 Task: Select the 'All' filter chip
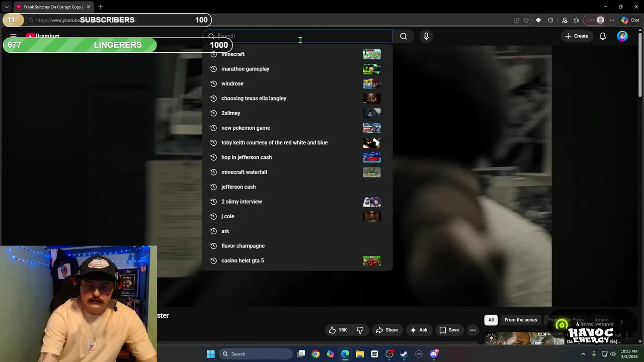491,320
